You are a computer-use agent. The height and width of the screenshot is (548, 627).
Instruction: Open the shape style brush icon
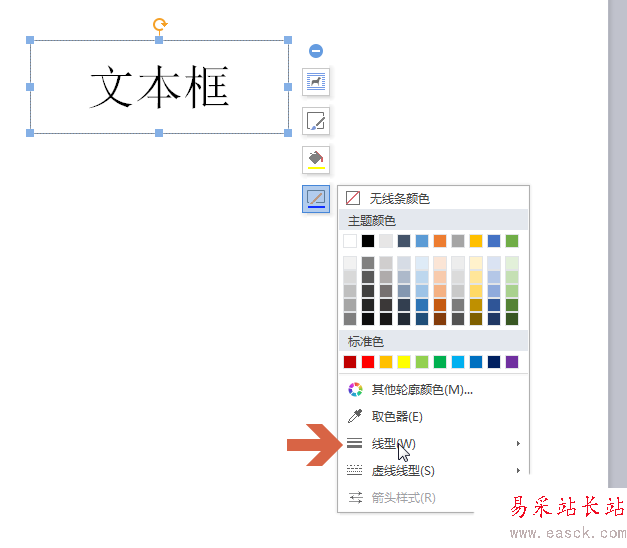click(316, 121)
